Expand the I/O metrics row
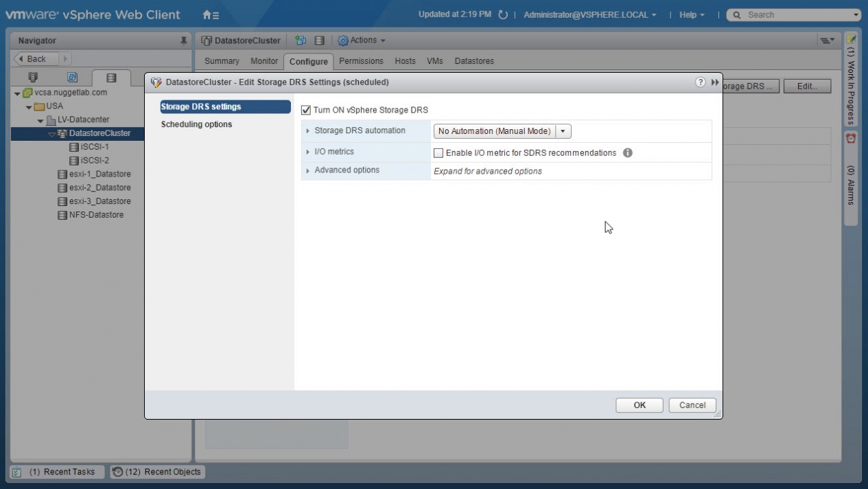Viewport: 868px width, 489px height. pyautogui.click(x=308, y=152)
